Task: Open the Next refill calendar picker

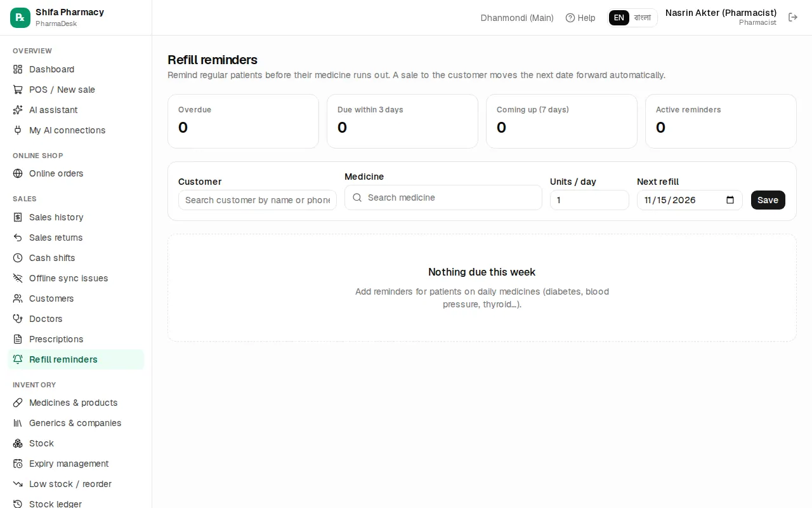Action: coord(730,200)
